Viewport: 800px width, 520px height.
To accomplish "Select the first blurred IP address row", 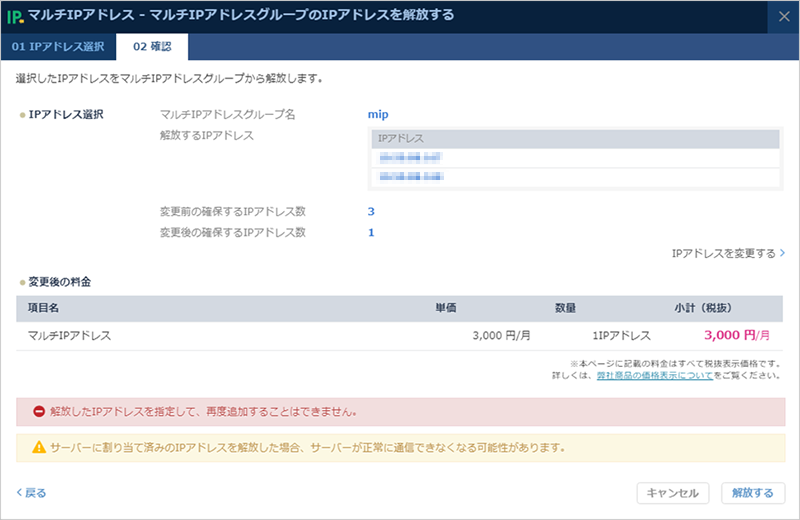I will [x=574, y=158].
